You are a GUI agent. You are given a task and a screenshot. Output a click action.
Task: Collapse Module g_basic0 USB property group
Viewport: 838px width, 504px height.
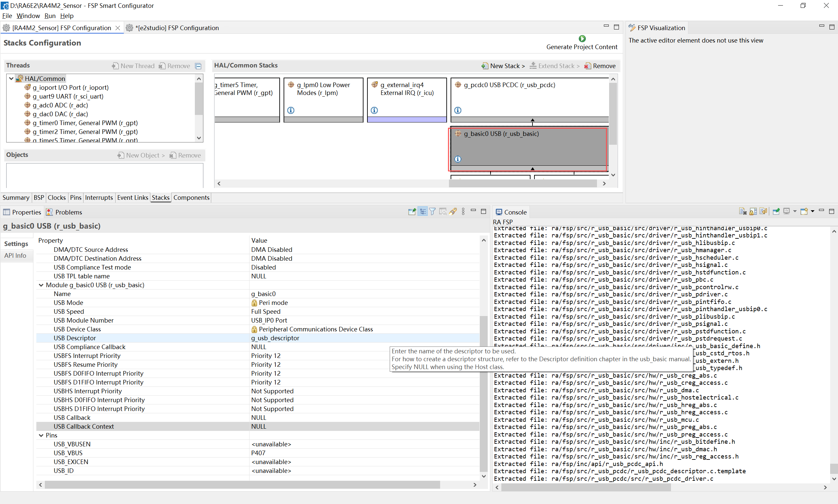41,285
